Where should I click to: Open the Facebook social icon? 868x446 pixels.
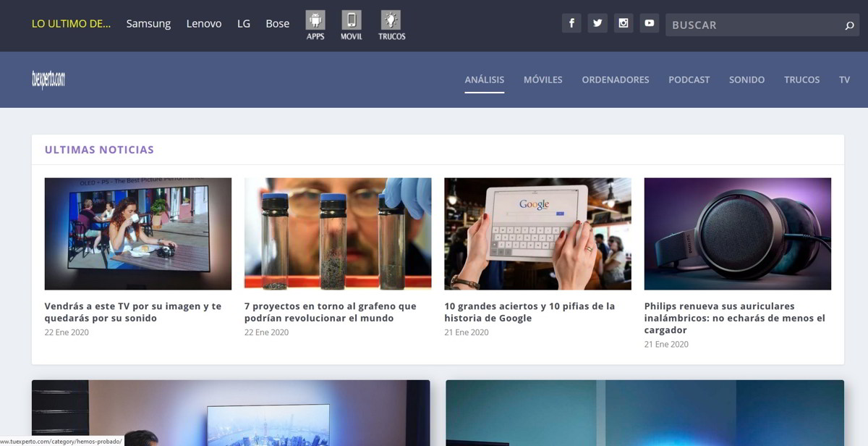click(571, 23)
